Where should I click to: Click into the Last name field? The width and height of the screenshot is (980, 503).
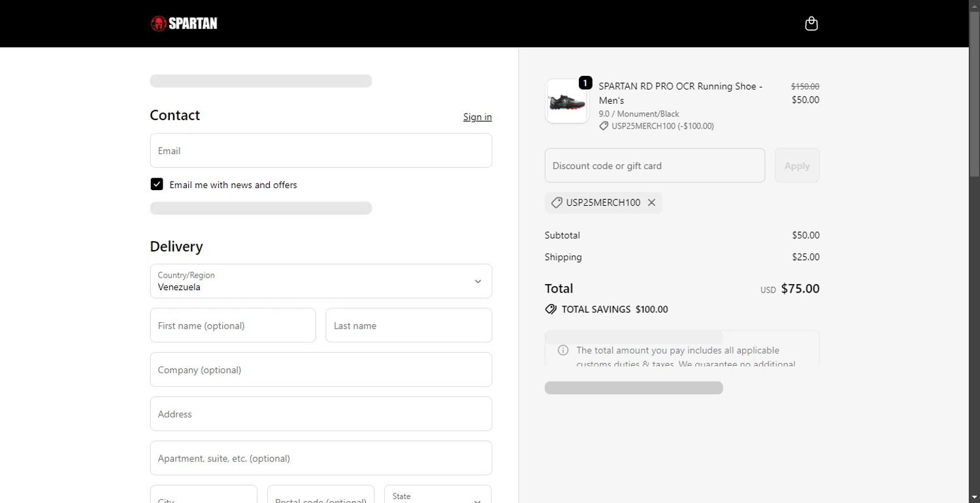tap(408, 325)
